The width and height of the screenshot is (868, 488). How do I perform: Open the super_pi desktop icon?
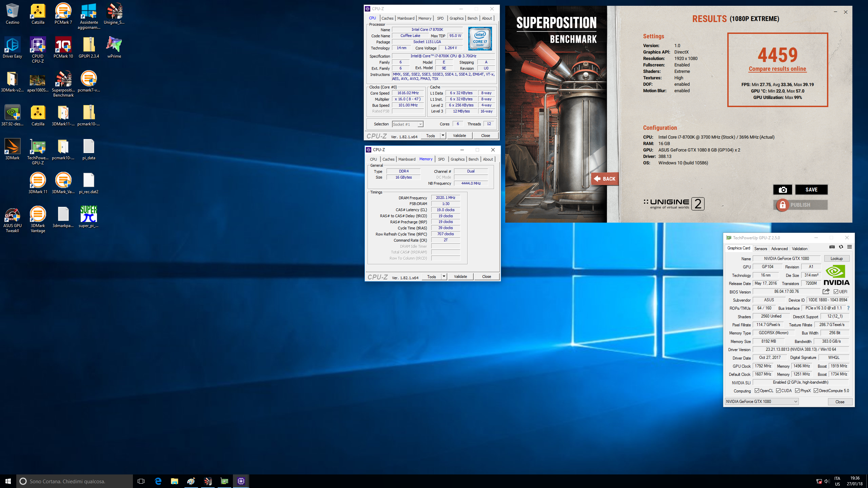[x=89, y=217]
